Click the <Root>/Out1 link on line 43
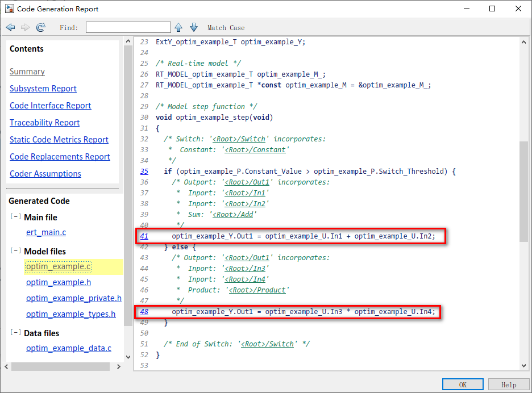This screenshot has height=393, width=532. [247, 258]
